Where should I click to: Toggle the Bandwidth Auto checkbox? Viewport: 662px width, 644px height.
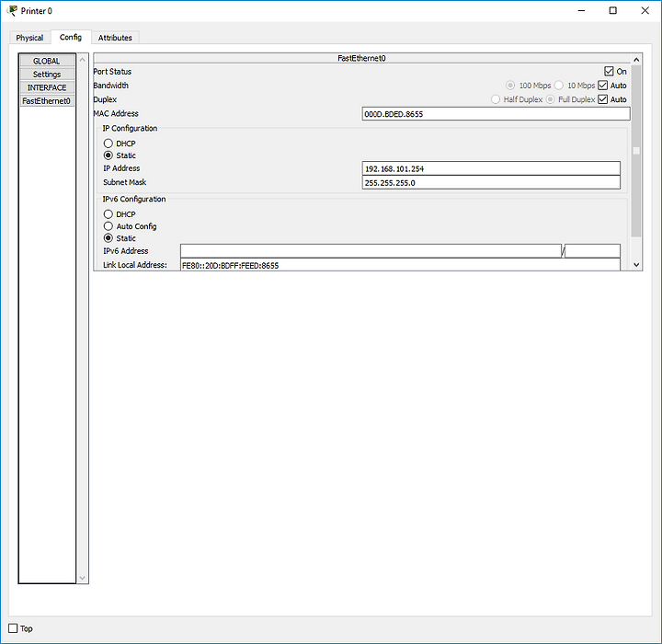(x=603, y=86)
